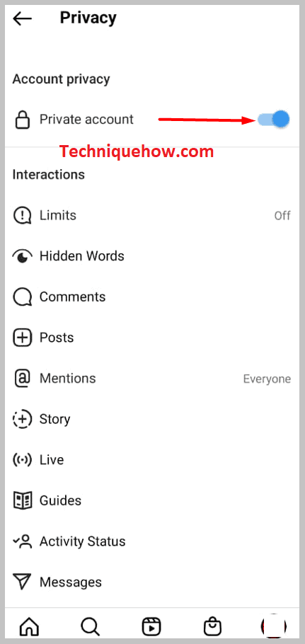Open the Search tab in bottom bar

[x=91, y=627]
